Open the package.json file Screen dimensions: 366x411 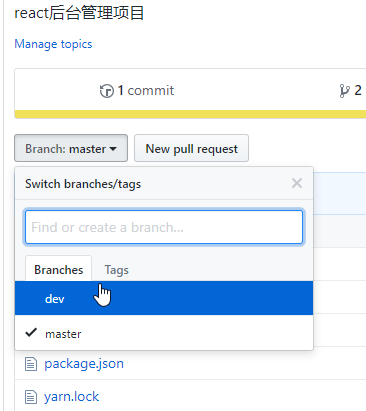(x=84, y=363)
